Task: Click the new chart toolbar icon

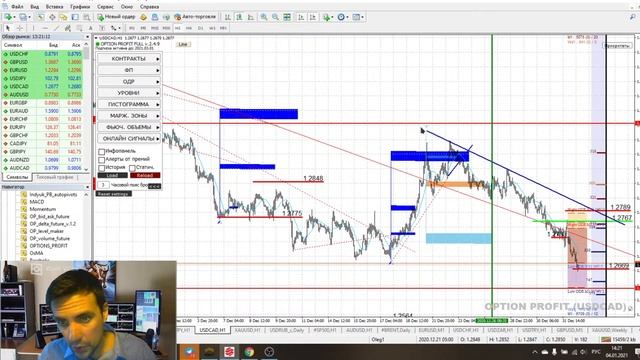Action: (x=8, y=17)
